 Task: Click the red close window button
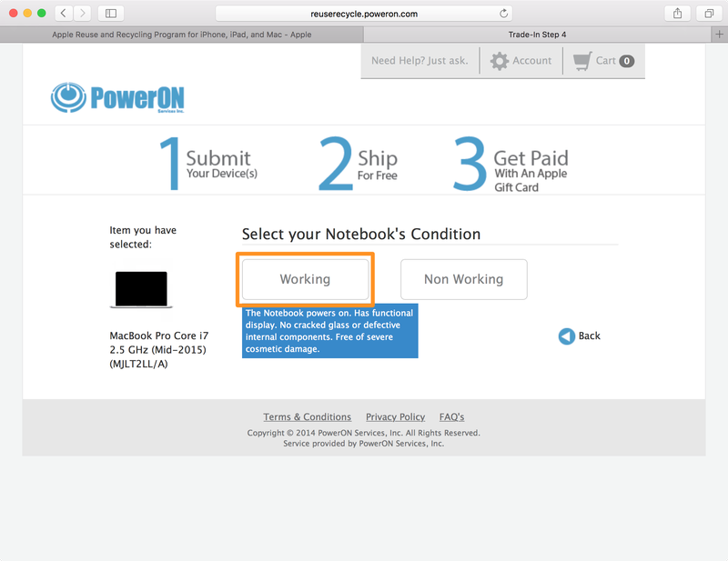pyautogui.click(x=14, y=13)
